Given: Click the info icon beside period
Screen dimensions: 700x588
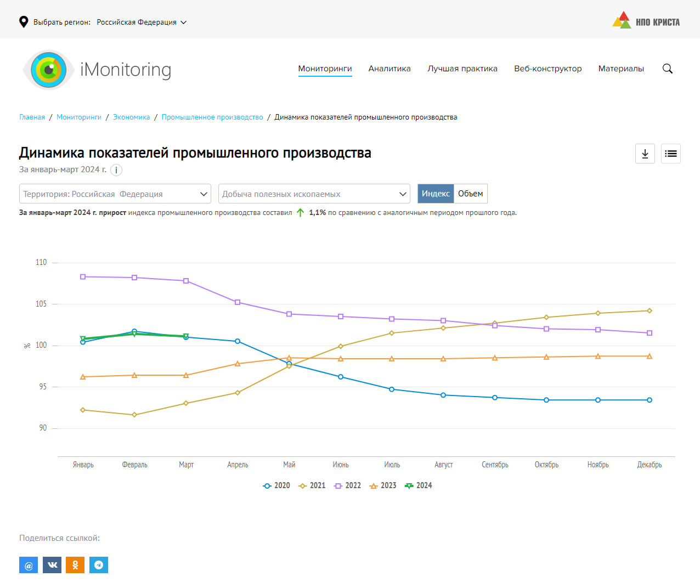Looking at the screenshot, I should tap(116, 170).
